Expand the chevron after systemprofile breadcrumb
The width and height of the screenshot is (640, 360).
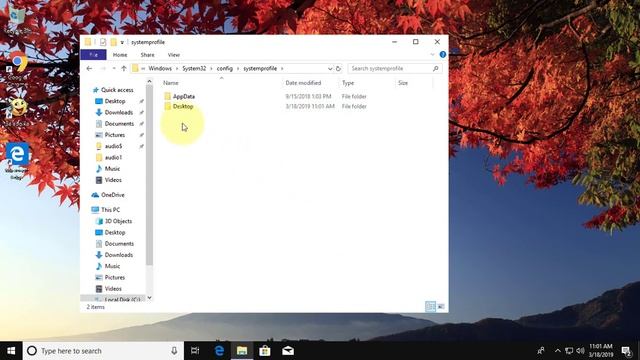tap(282, 69)
